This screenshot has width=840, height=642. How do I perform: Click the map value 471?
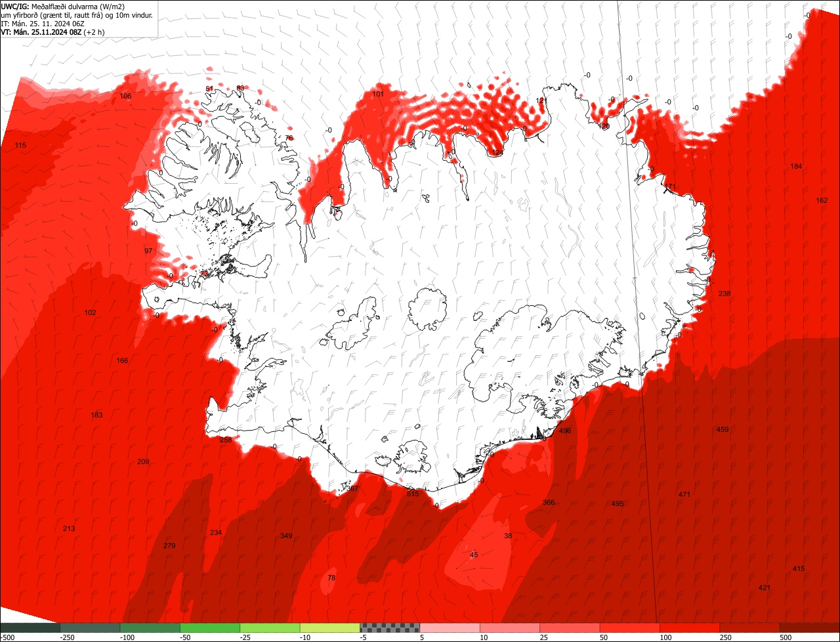pyautogui.click(x=684, y=494)
